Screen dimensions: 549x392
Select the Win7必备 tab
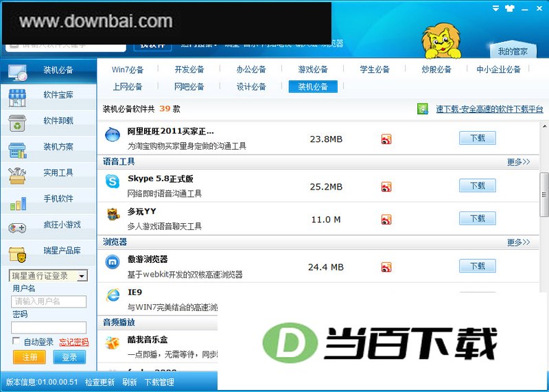click(x=128, y=69)
